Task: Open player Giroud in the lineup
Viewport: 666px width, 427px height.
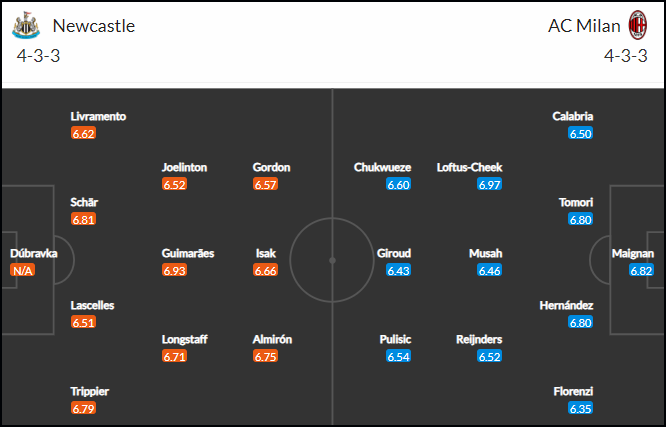Action: click(x=394, y=253)
